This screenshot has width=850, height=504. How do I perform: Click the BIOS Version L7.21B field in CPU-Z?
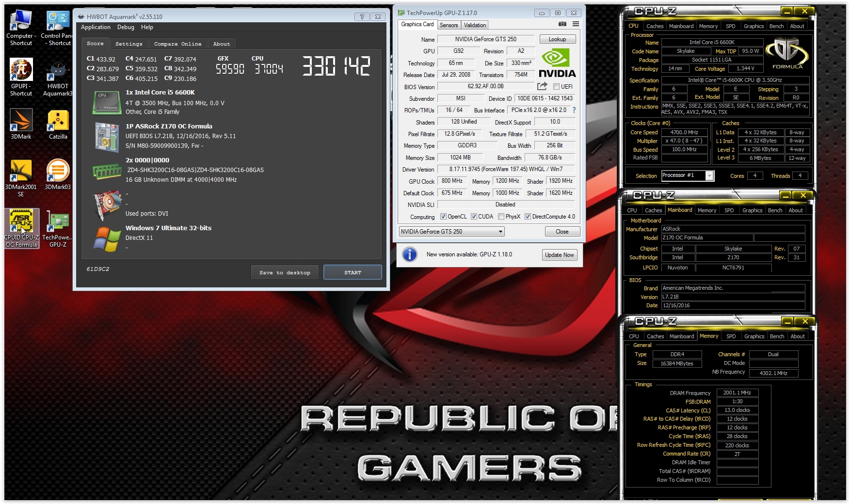click(733, 297)
